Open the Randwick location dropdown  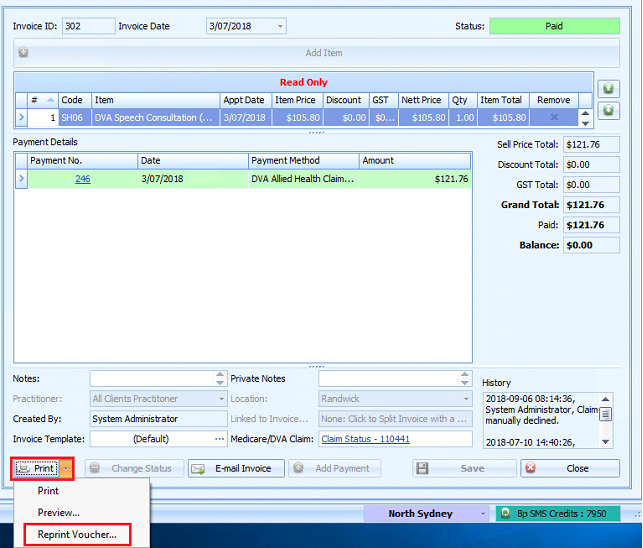[x=466, y=399]
